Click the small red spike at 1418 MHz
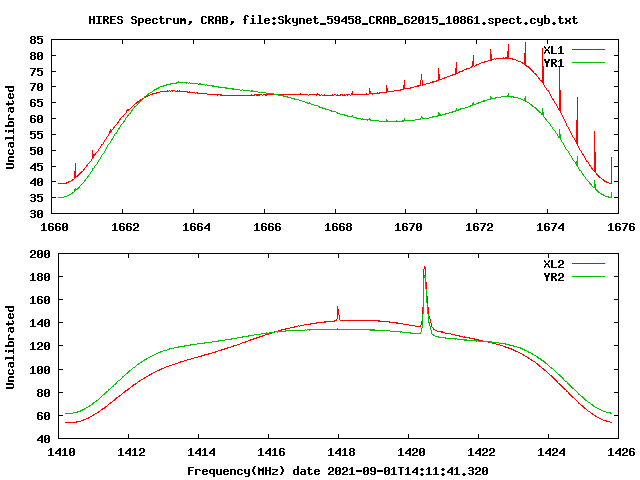 [x=338, y=313]
